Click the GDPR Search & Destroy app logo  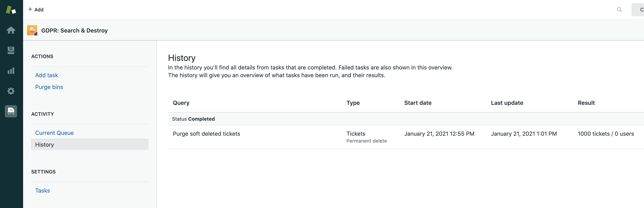click(32, 30)
